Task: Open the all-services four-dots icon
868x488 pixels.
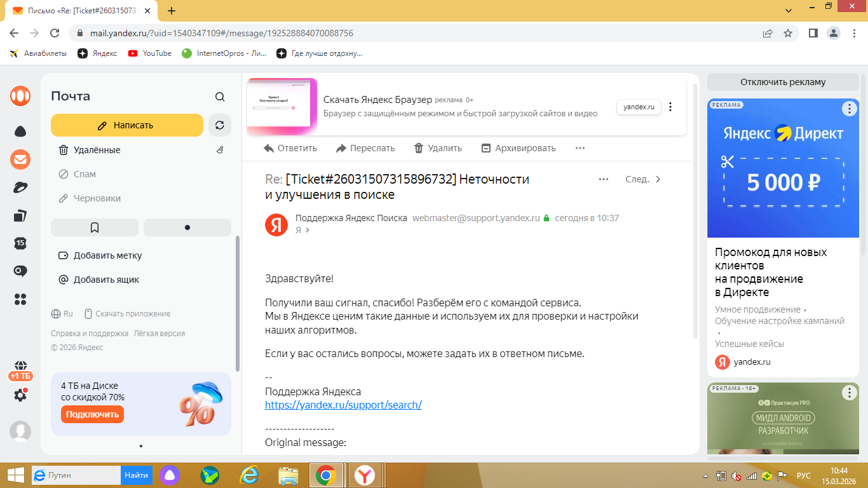Action: pyautogui.click(x=20, y=299)
